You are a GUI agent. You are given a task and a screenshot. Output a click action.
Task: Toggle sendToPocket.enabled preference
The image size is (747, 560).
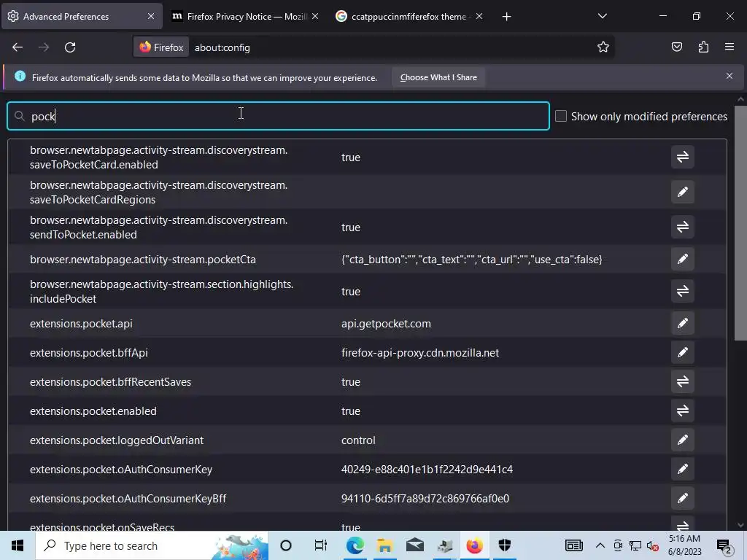click(x=682, y=227)
